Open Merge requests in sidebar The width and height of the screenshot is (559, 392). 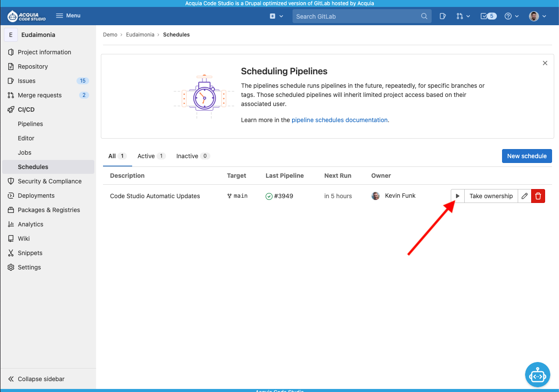click(48, 95)
